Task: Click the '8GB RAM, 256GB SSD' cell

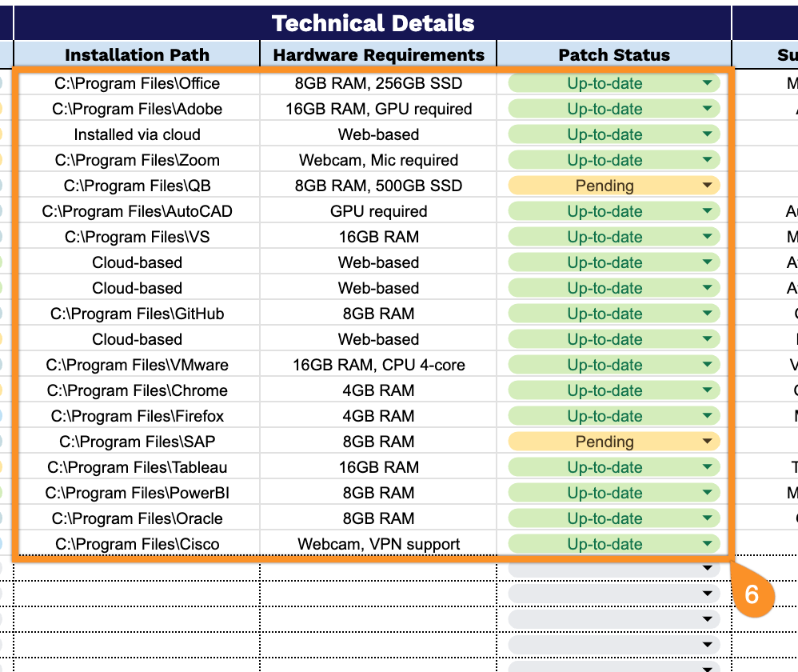Action: (378, 83)
